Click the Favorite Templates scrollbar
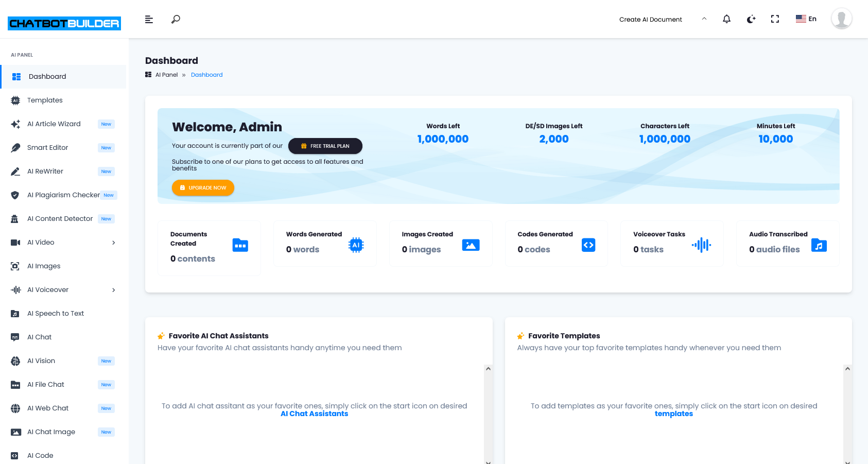This screenshot has height=464, width=868. pyautogui.click(x=847, y=412)
